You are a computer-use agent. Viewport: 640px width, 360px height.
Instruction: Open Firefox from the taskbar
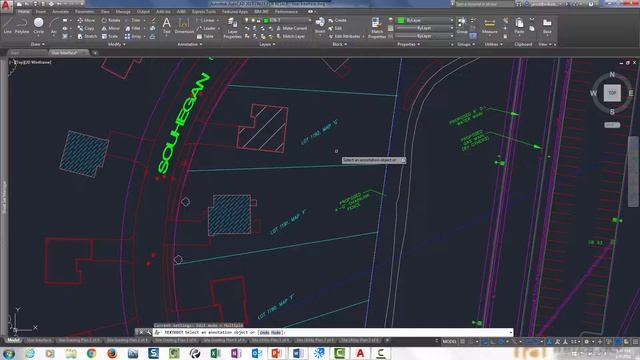point(112,353)
